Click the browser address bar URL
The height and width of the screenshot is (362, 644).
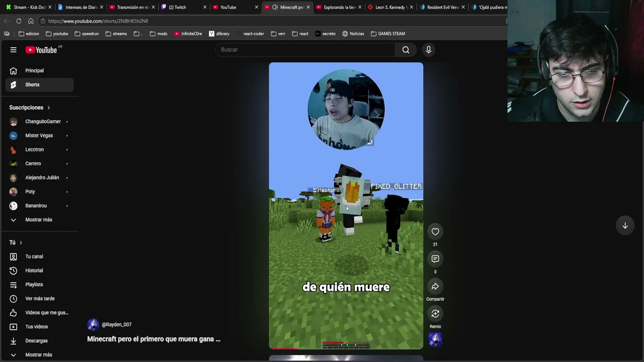[98, 21]
